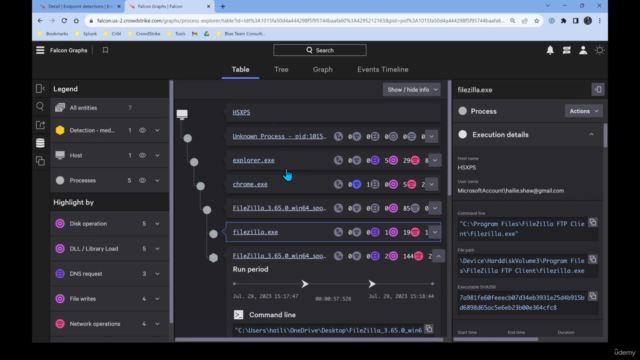The height and width of the screenshot is (360, 640).
Task: Expand the Detection legend group
Action: click(x=157, y=130)
